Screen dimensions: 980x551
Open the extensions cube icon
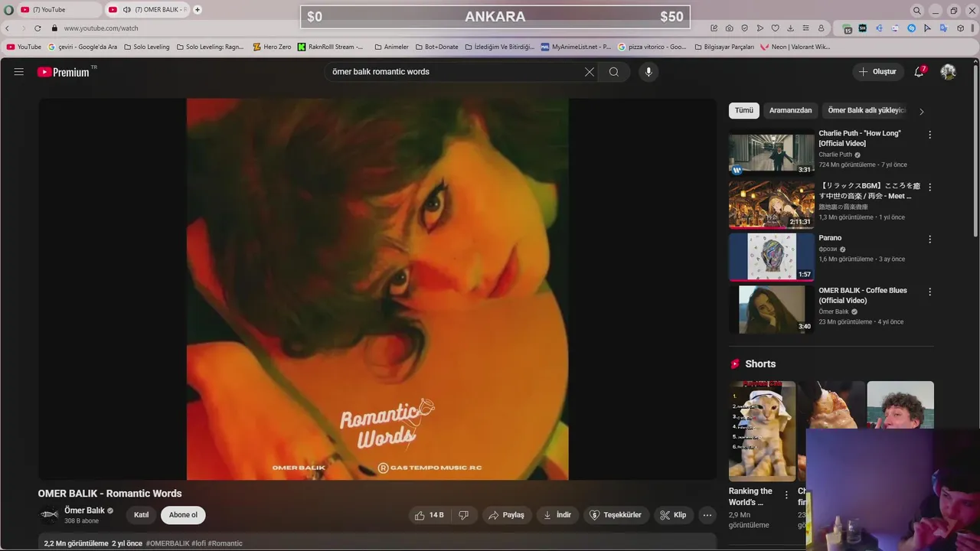(960, 28)
